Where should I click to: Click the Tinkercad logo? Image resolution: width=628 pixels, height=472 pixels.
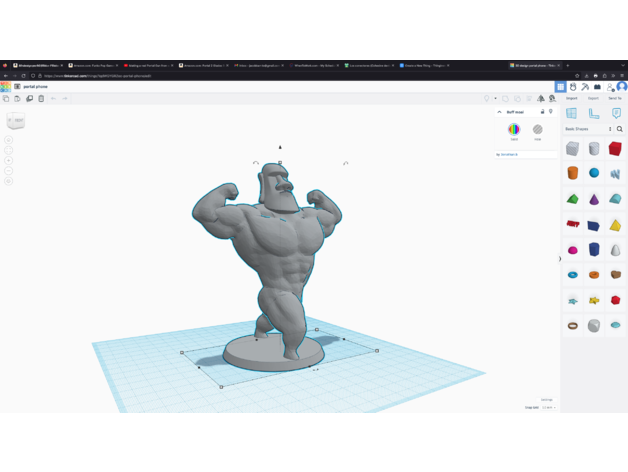point(5,87)
